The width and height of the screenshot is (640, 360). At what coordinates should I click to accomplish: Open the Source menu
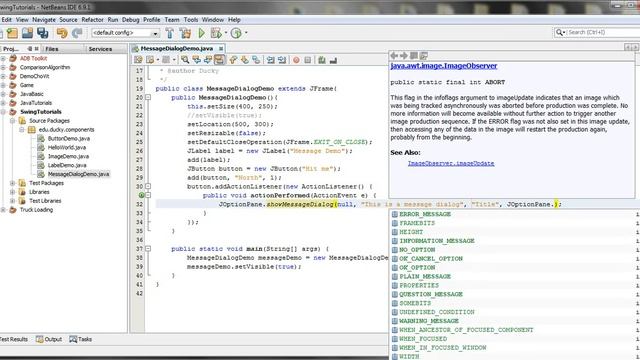(68, 20)
